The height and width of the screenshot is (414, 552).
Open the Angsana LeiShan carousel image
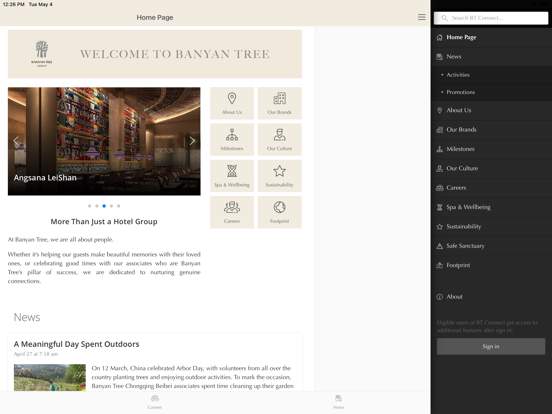point(104,141)
